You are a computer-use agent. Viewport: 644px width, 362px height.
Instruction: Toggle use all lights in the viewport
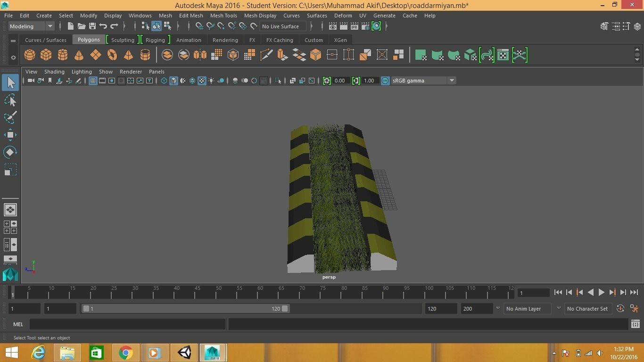coord(211,81)
